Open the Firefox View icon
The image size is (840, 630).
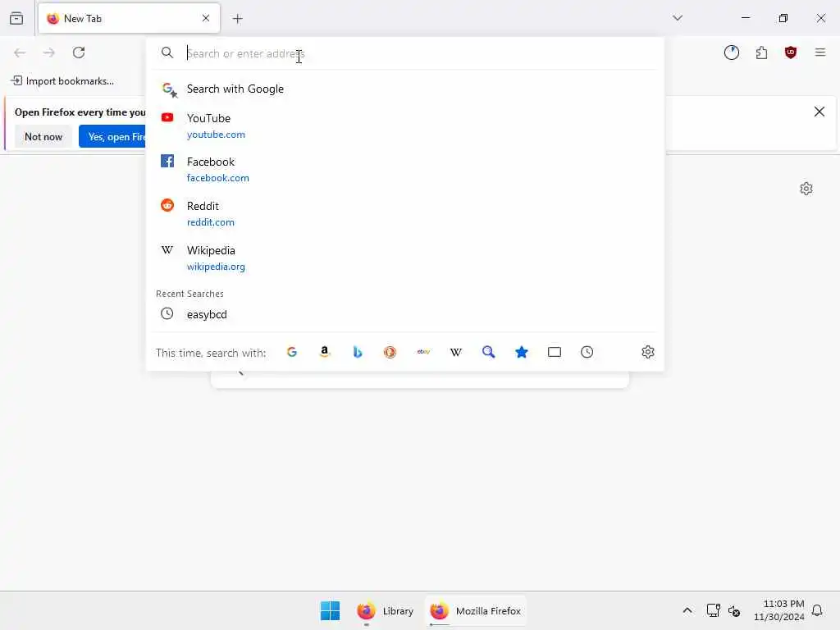16,18
